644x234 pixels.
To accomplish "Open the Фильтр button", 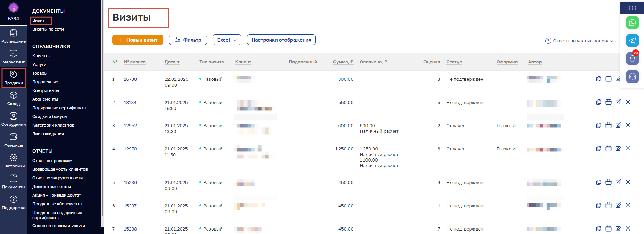I will click(188, 40).
